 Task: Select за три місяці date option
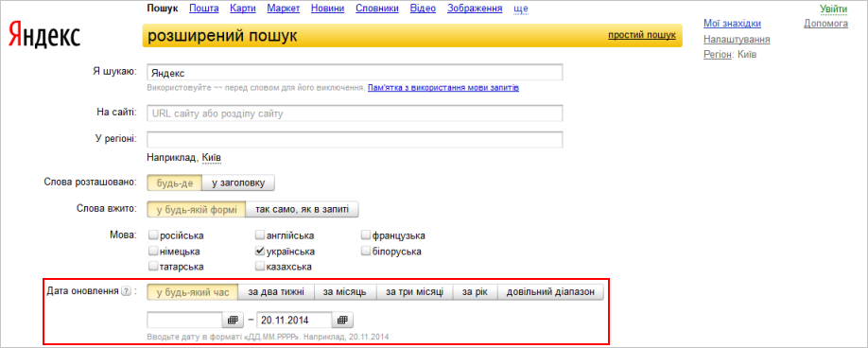pyautogui.click(x=415, y=292)
